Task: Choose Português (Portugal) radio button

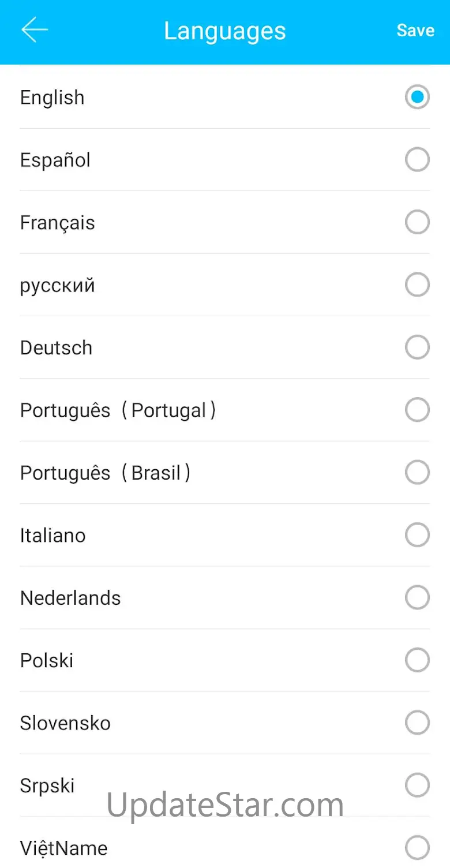Action: pyautogui.click(x=417, y=410)
